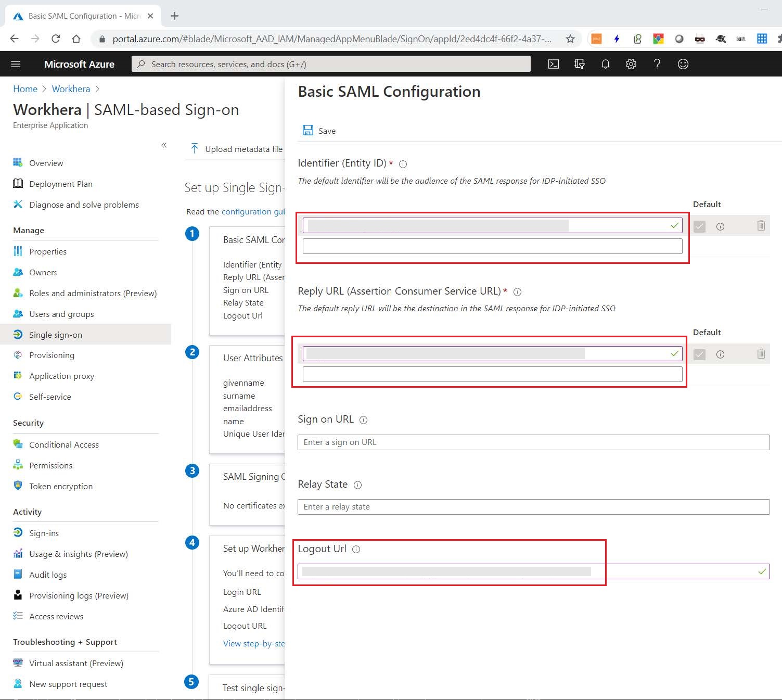
Task: Open the Directory + subscription filter icon
Action: pos(579,64)
